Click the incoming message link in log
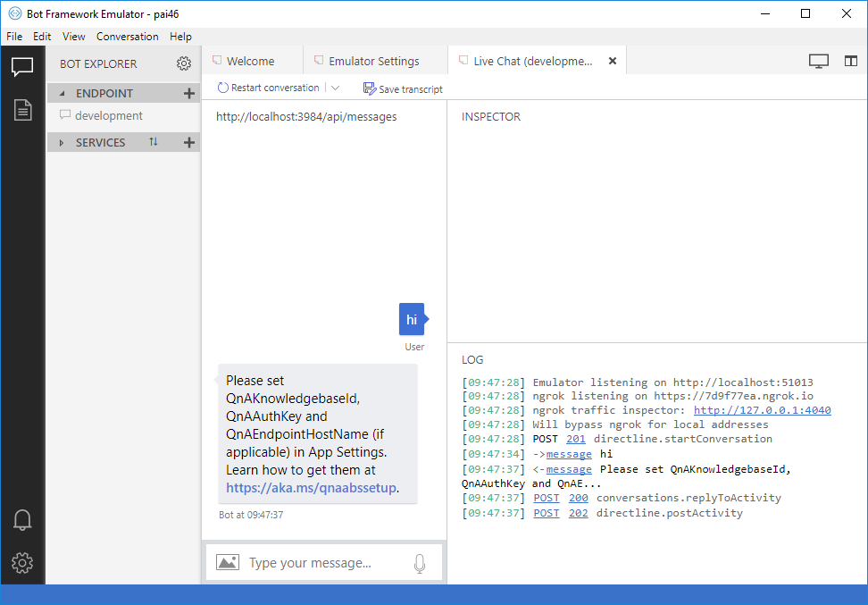868x605 pixels. (569, 469)
